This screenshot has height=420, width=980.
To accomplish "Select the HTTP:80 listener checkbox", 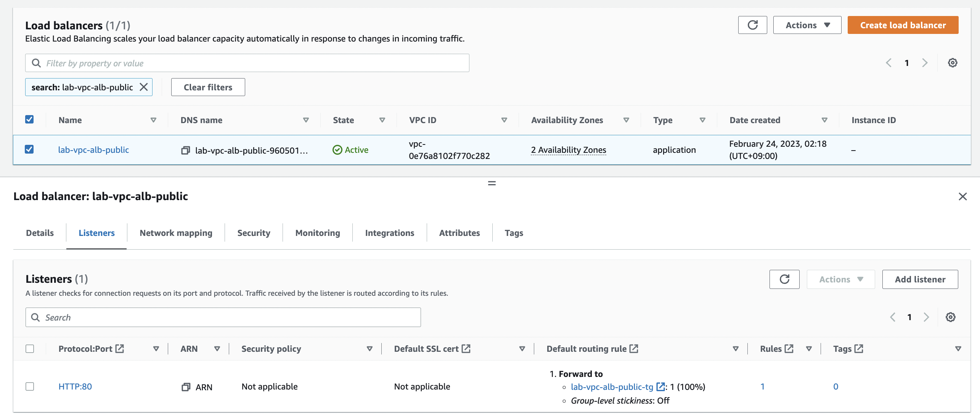I will pyautogui.click(x=30, y=386).
